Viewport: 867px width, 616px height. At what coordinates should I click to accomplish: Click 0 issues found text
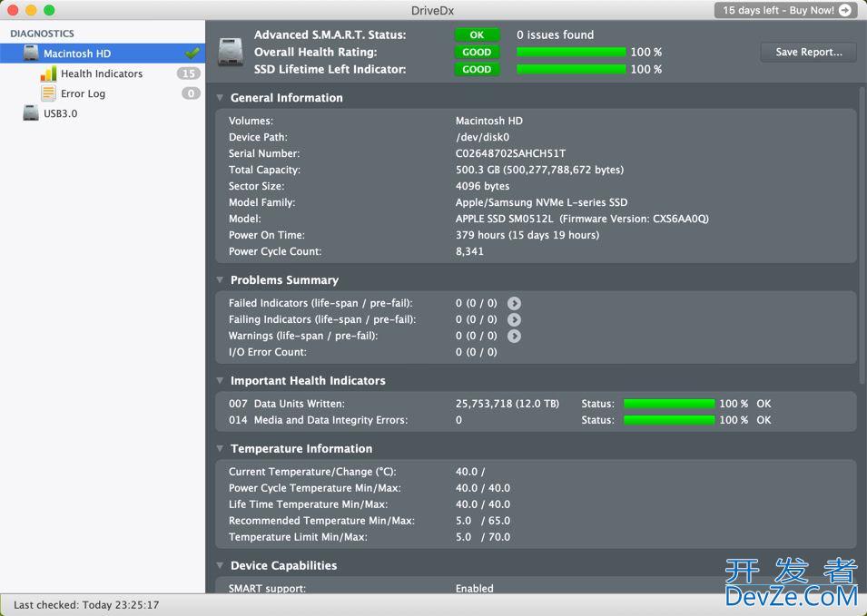[555, 34]
